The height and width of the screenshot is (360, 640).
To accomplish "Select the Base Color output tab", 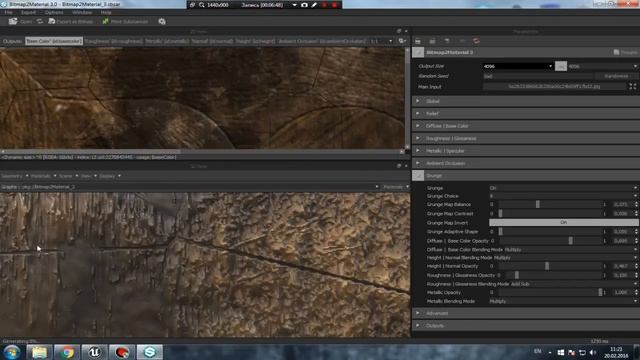I will coord(54,41).
